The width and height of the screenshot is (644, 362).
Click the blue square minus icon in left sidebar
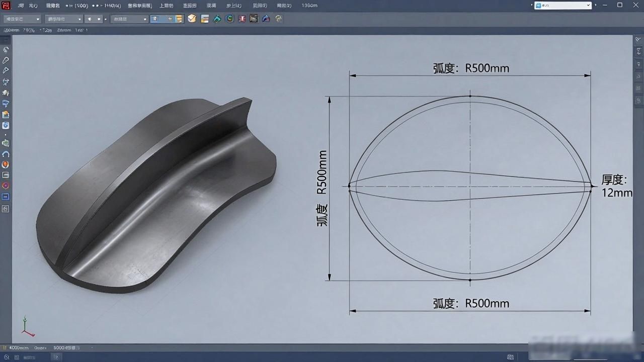pos(6,197)
